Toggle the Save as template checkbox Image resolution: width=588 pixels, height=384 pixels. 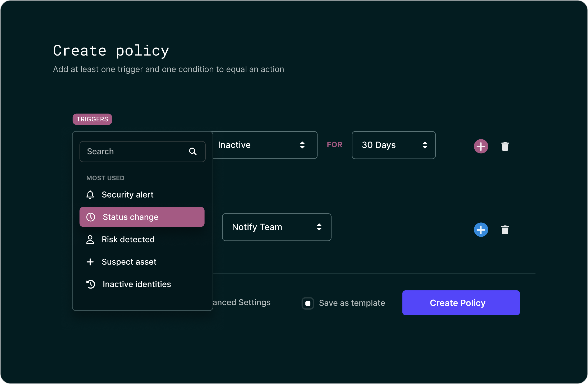[x=308, y=303]
